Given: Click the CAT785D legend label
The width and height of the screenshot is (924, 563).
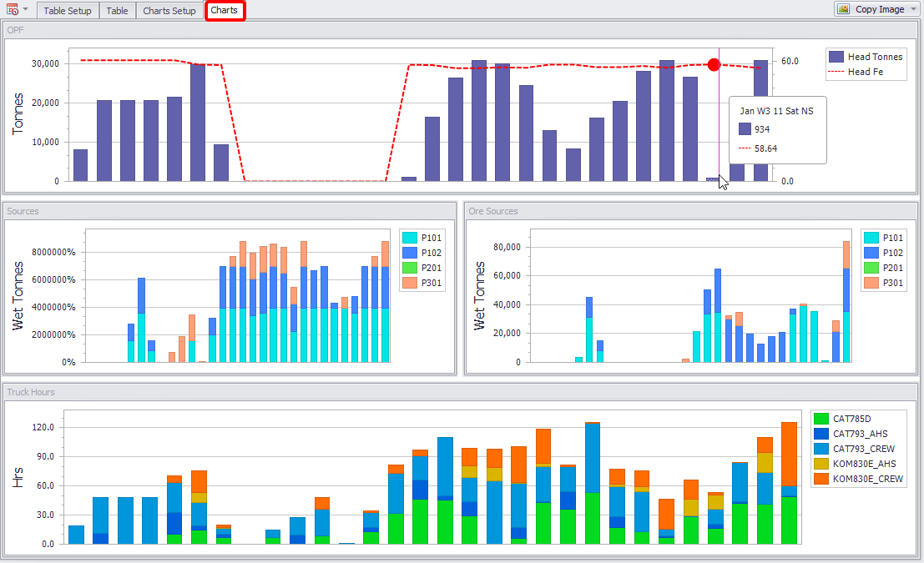Looking at the screenshot, I should [851, 419].
